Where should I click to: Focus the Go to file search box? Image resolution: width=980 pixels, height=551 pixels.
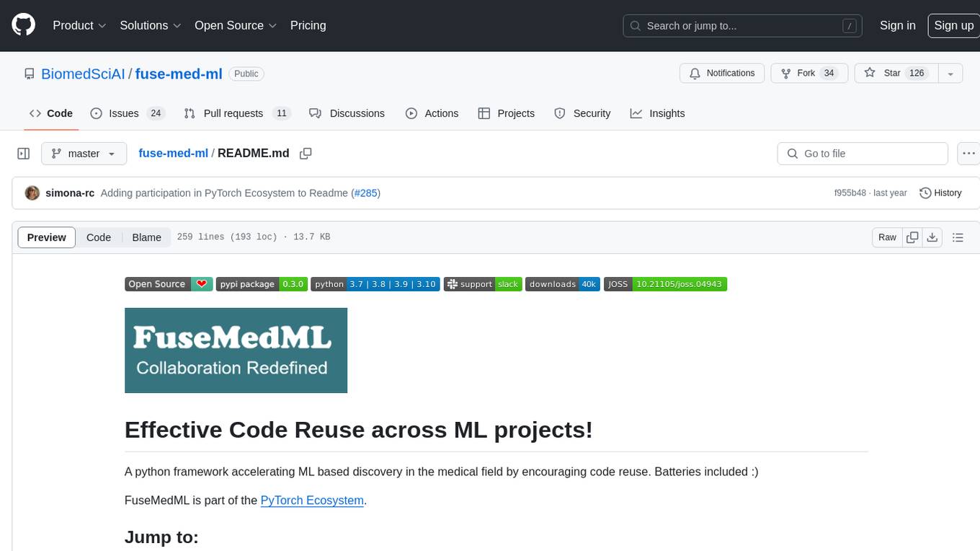coord(863,154)
